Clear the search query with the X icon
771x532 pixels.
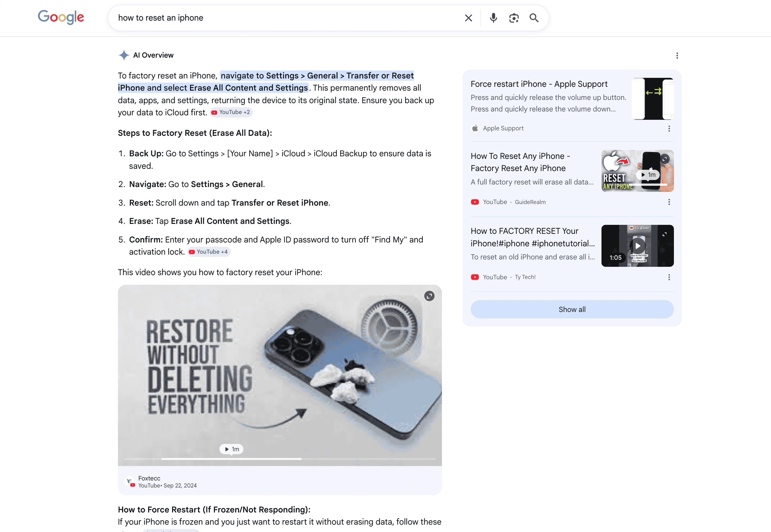468,18
